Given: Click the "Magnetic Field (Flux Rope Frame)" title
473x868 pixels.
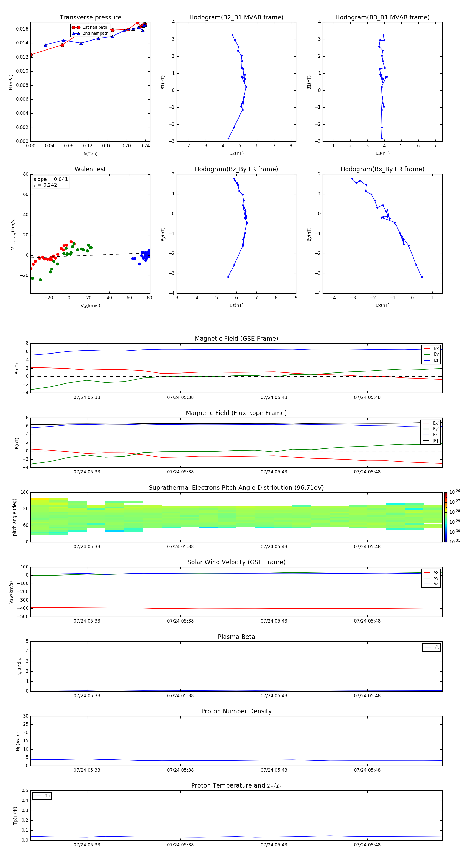Looking at the screenshot, I should [x=236, y=413].
